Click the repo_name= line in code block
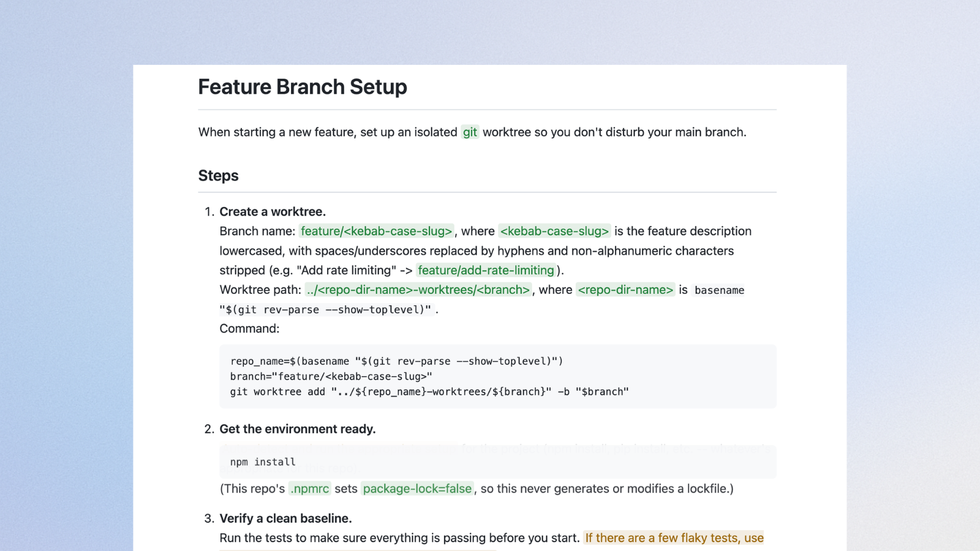 pos(396,361)
